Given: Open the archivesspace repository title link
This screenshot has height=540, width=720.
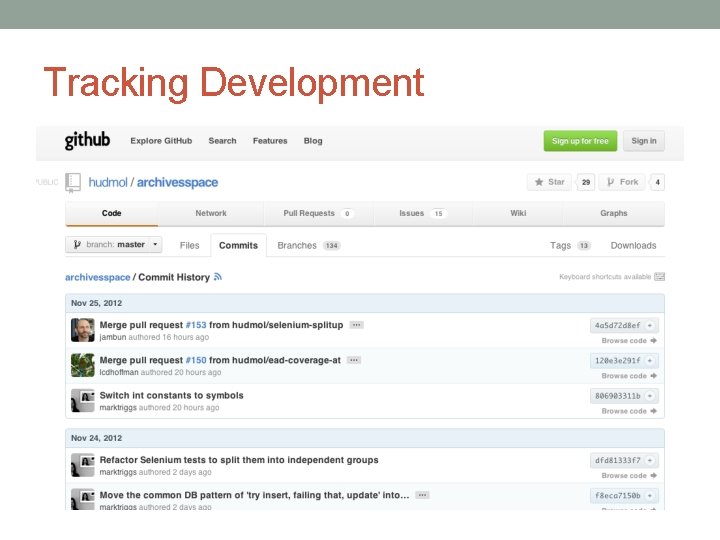Looking at the screenshot, I should coord(177,183).
